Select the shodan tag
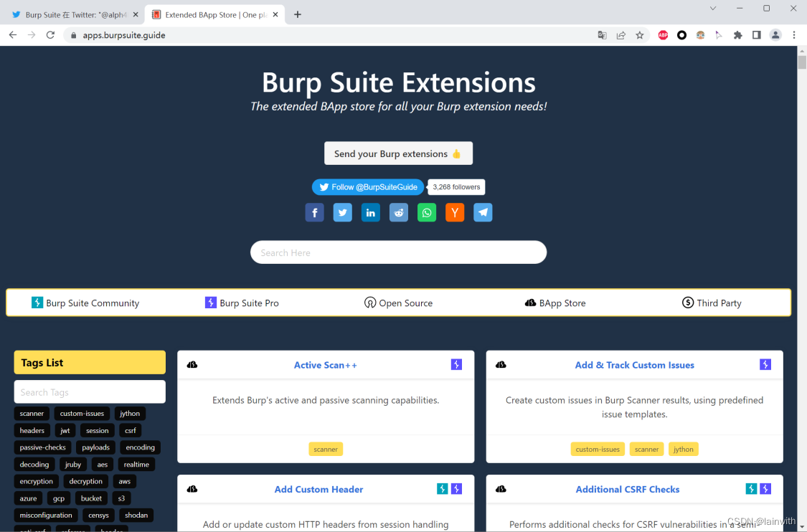The image size is (807, 532). click(136, 515)
